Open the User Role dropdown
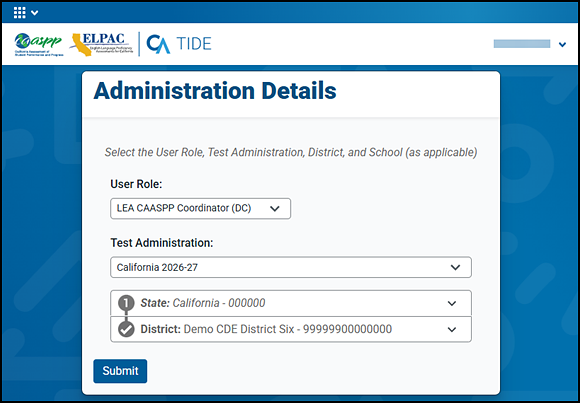 tap(200, 208)
